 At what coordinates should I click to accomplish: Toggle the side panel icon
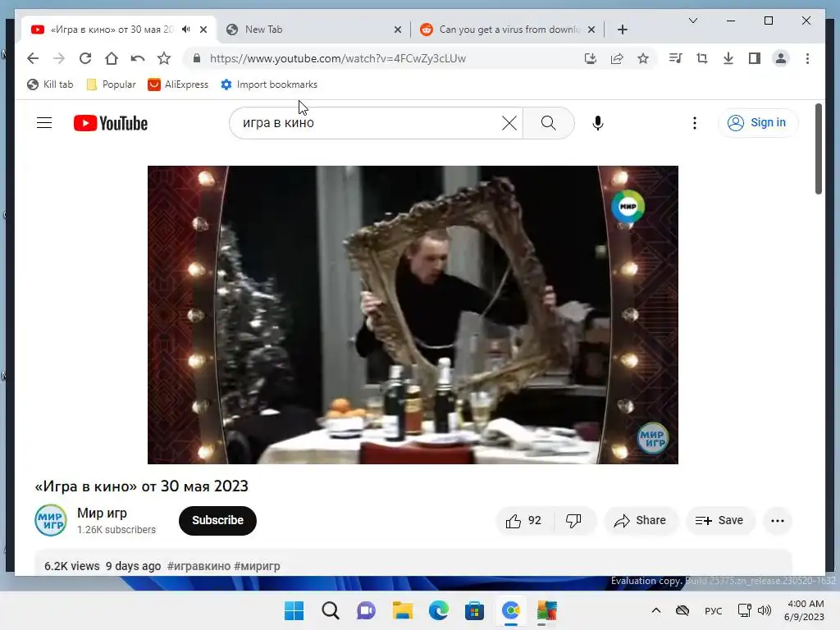[x=755, y=58]
